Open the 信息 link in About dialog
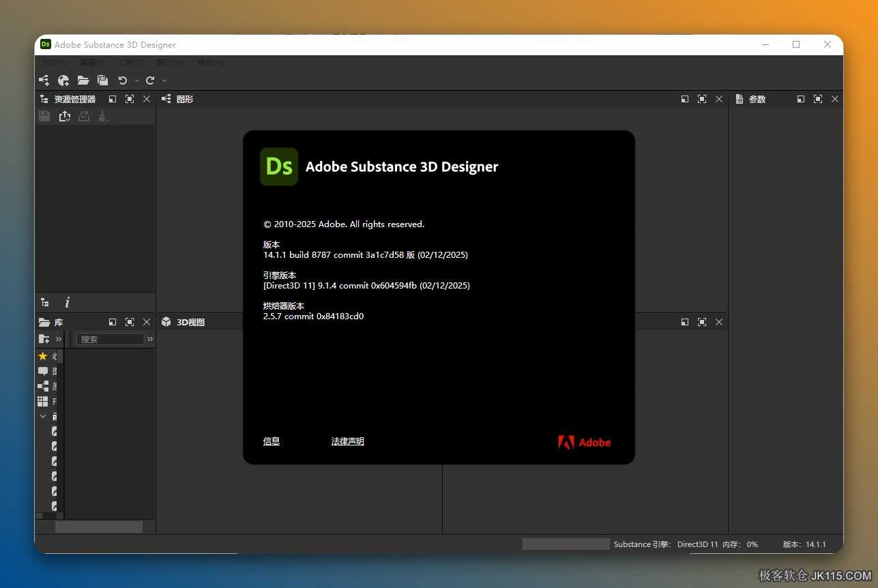 [272, 441]
